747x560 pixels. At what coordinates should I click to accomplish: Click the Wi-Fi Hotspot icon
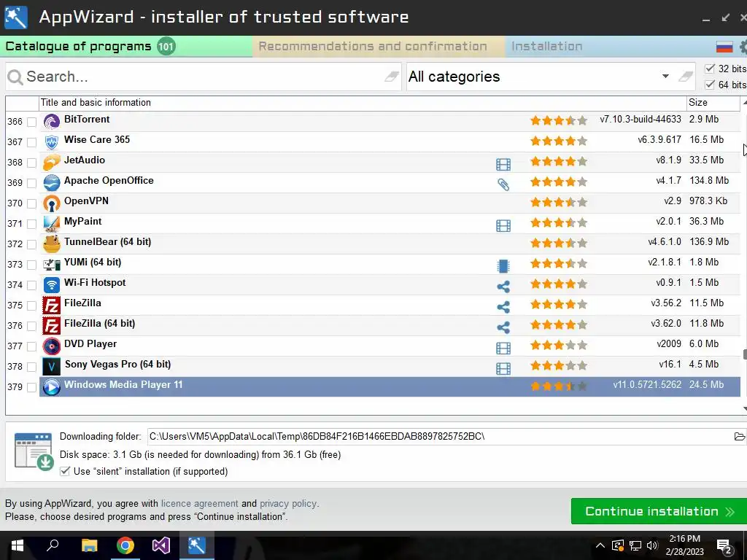pyautogui.click(x=52, y=285)
